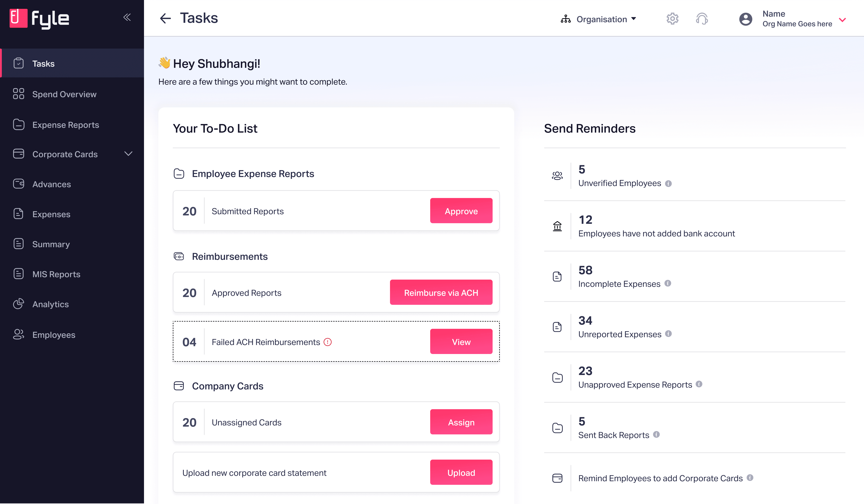864x504 pixels.
Task: Open MIS Reports from sidebar
Action: pos(56,274)
